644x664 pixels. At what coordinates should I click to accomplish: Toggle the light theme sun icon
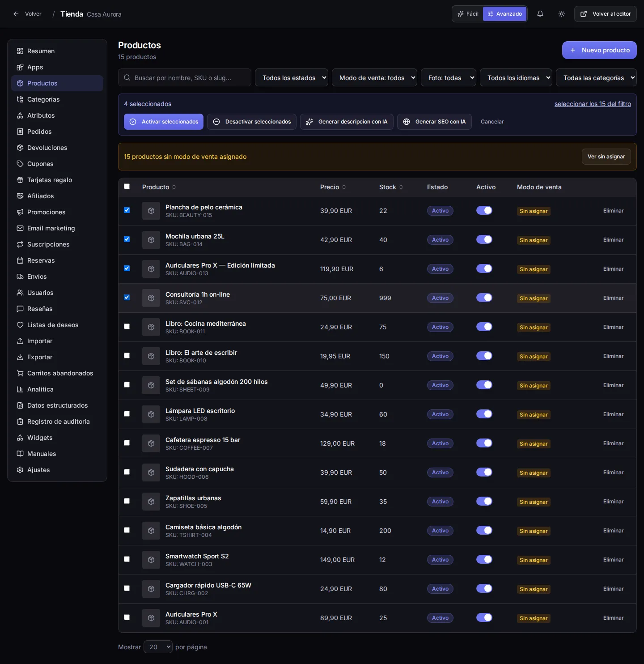click(x=562, y=14)
